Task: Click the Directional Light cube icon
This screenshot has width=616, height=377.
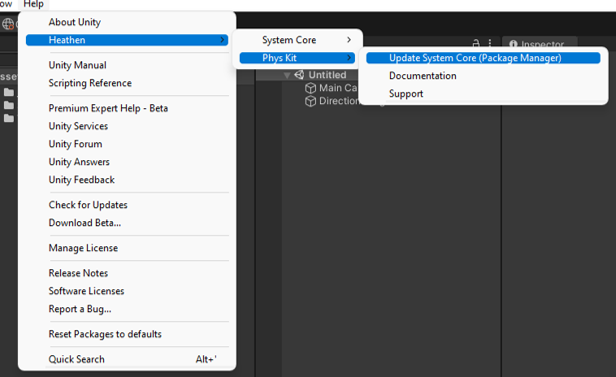Action: click(310, 101)
